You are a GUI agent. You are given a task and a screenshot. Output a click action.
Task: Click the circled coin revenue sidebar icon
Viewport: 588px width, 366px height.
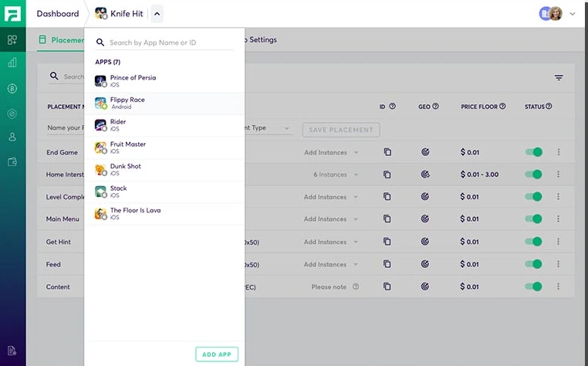coord(12,89)
